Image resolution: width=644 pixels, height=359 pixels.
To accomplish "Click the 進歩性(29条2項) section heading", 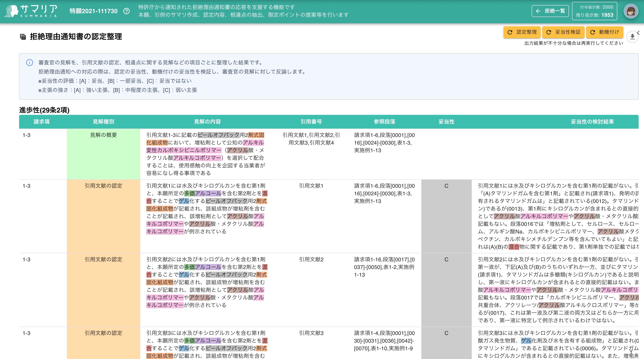I will click(44, 110).
